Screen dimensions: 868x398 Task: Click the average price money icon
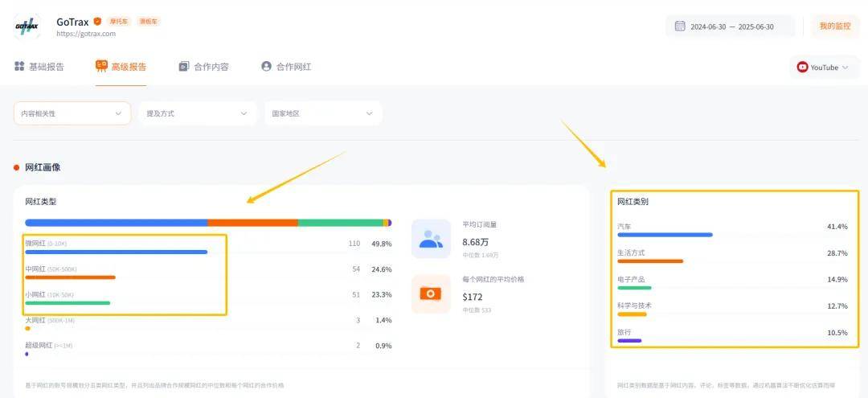click(431, 293)
